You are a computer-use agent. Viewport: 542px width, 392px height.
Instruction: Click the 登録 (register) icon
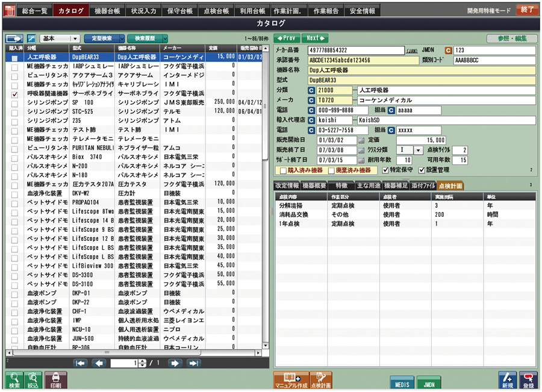pyautogui.click(x=528, y=380)
